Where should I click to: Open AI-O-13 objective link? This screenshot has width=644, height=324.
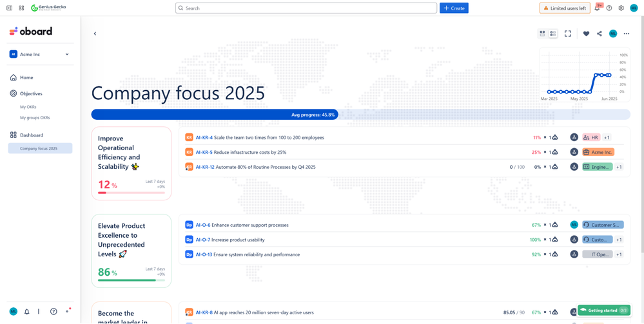coord(204,254)
